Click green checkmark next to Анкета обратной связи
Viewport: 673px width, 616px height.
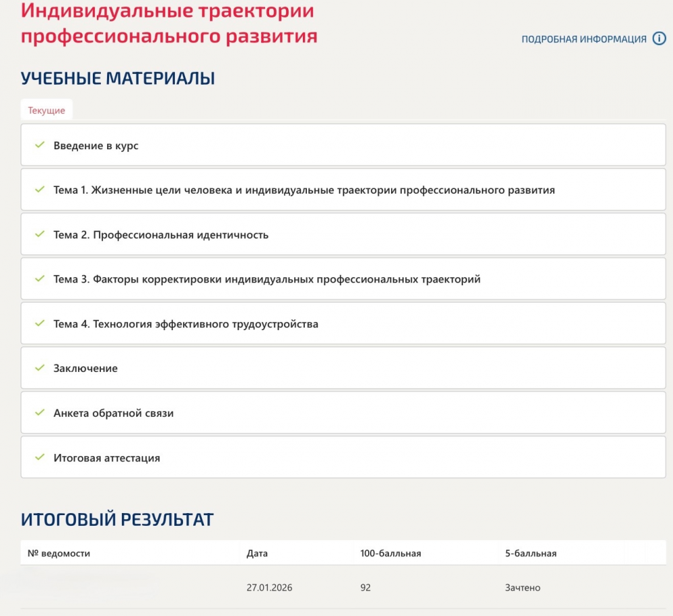tap(40, 412)
